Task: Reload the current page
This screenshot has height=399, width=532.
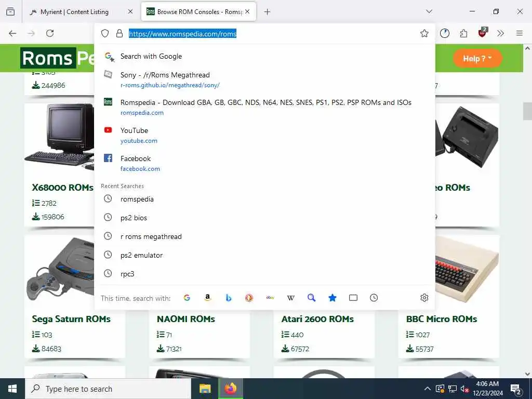Action: (50, 33)
